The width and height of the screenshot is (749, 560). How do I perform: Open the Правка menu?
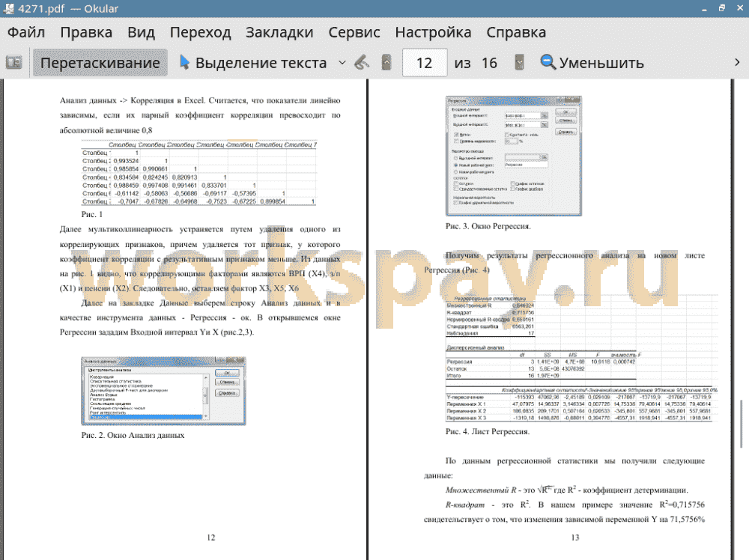click(x=86, y=32)
